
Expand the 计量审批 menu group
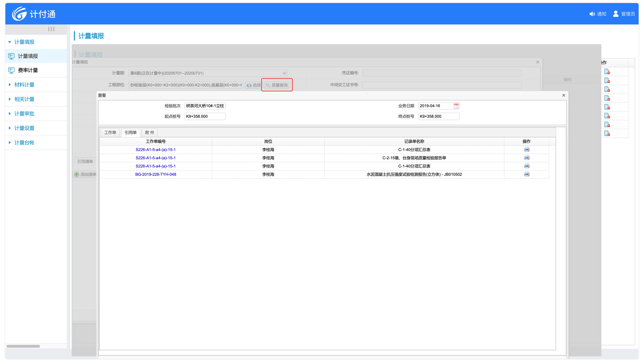click(x=24, y=114)
